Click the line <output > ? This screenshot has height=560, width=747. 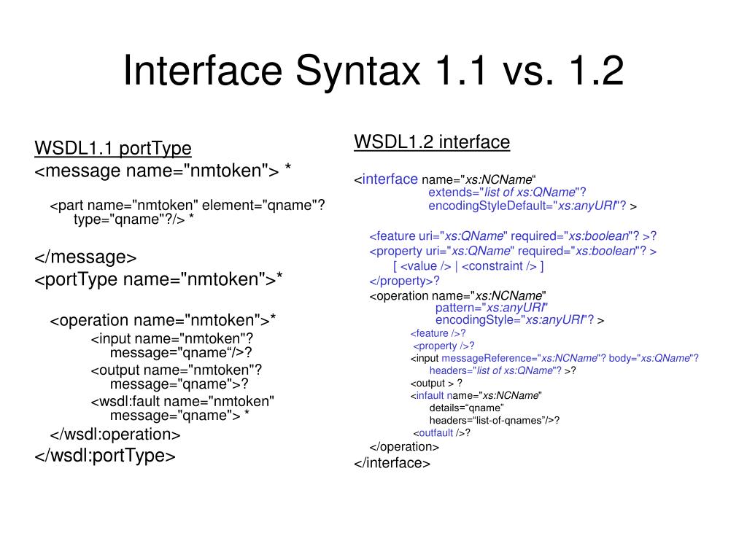pos(436,383)
